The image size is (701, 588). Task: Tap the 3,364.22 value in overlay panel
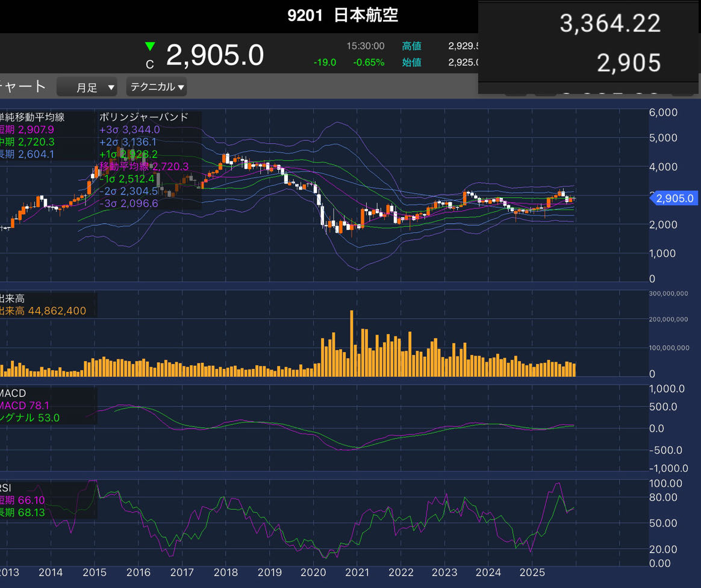(x=610, y=23)
